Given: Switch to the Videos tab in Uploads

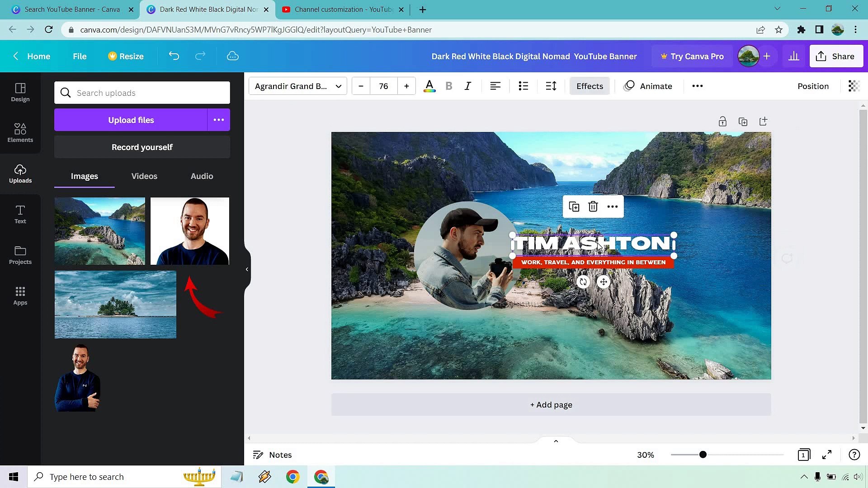Looking at the screenshot, I should (x=144, y=176).
